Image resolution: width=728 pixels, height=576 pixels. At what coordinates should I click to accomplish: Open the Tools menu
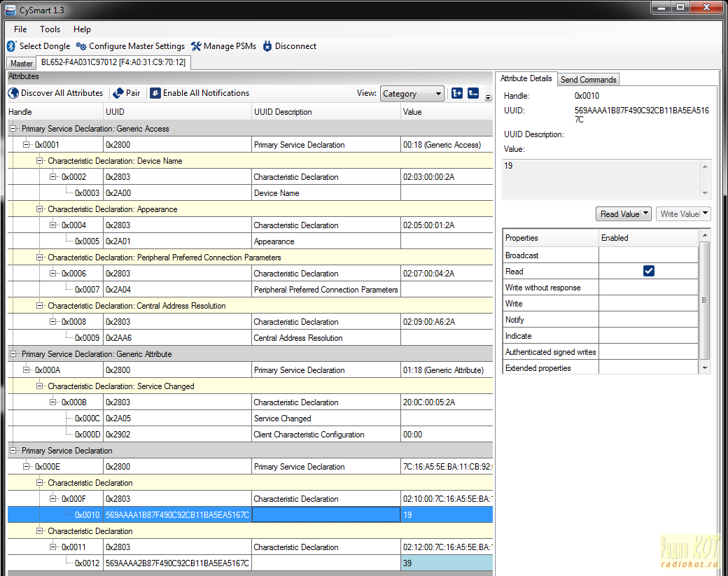pyautogui.click(x=50, y=29)
